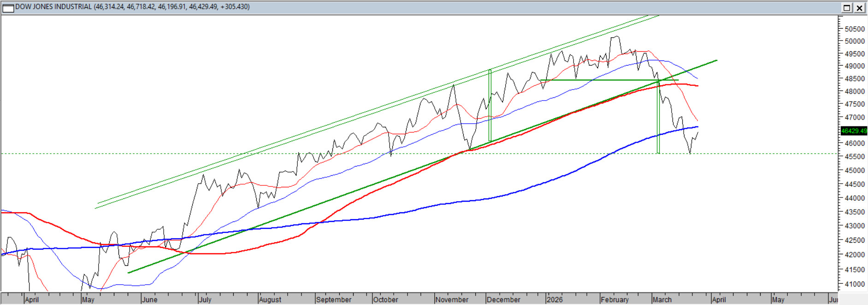Image resolution: width=868 pixels, height=305 pixels.
Task: Select the October marker on the time axis
Action: (x=385, y=299)
